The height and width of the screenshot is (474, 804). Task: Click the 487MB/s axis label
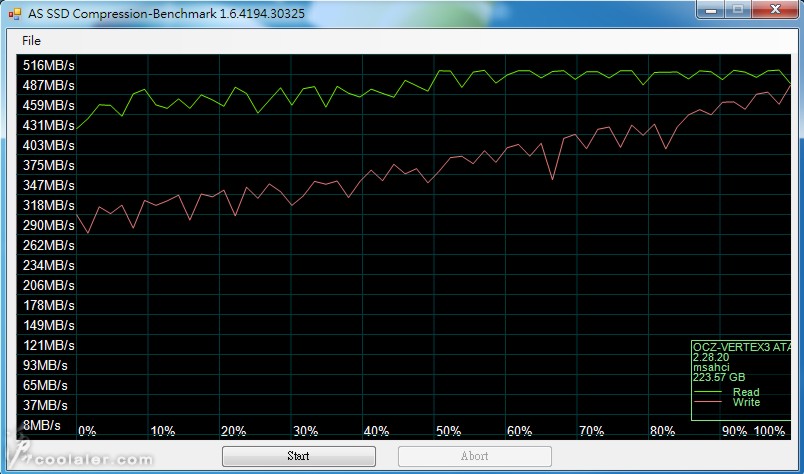[x=48, y=85]
